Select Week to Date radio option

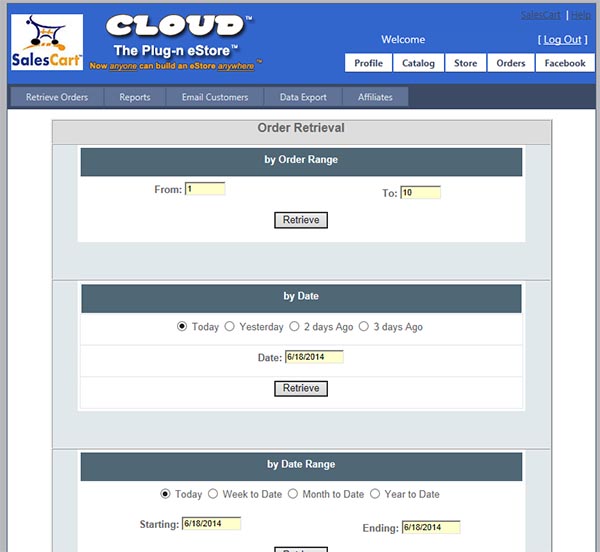click(213, 494)
